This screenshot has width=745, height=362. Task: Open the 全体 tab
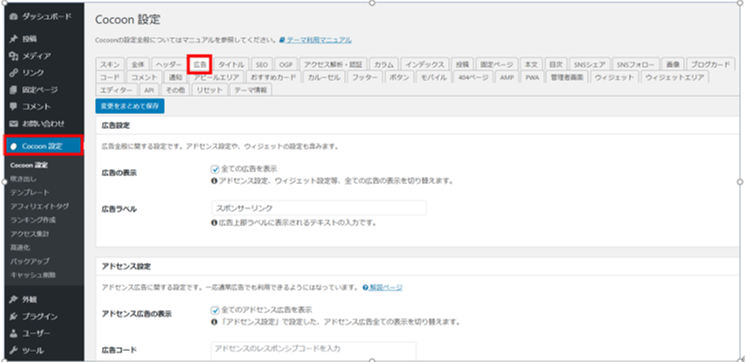click(139, 65)
